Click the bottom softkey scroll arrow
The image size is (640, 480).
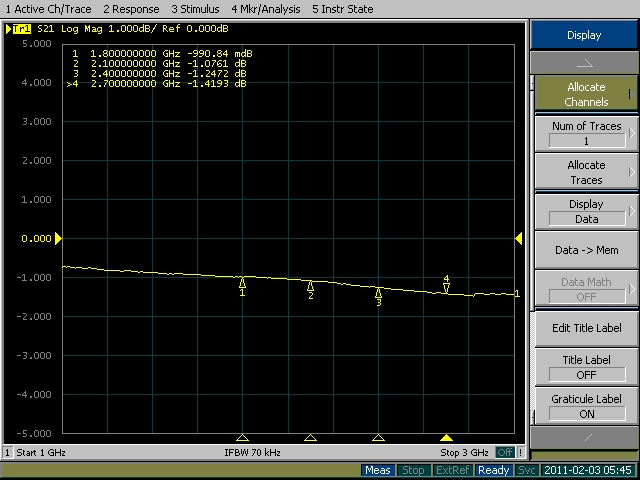tap(584, 438)
